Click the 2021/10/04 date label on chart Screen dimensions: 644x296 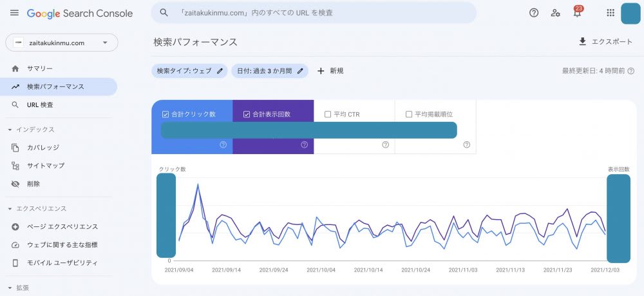(x=321, y=270)
